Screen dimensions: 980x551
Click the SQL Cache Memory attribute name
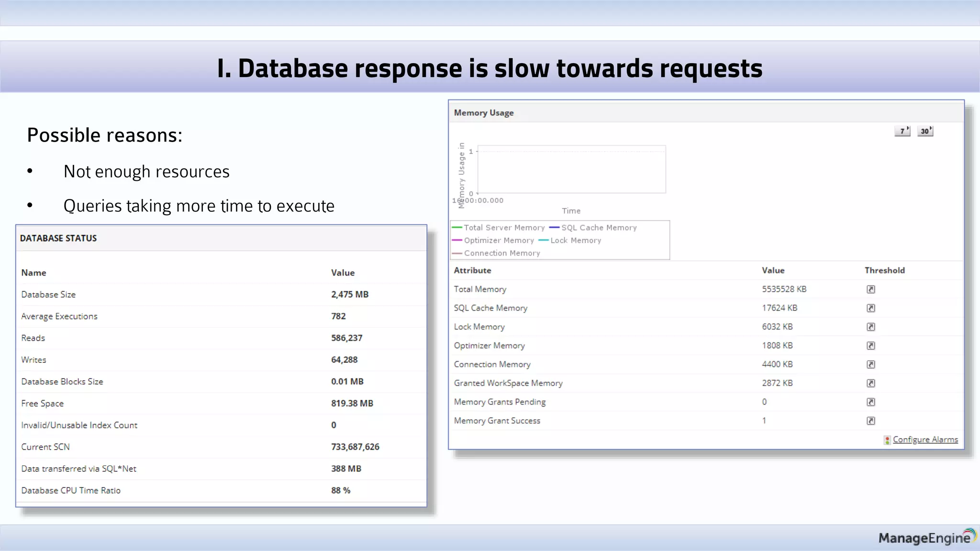coord(490,308)
